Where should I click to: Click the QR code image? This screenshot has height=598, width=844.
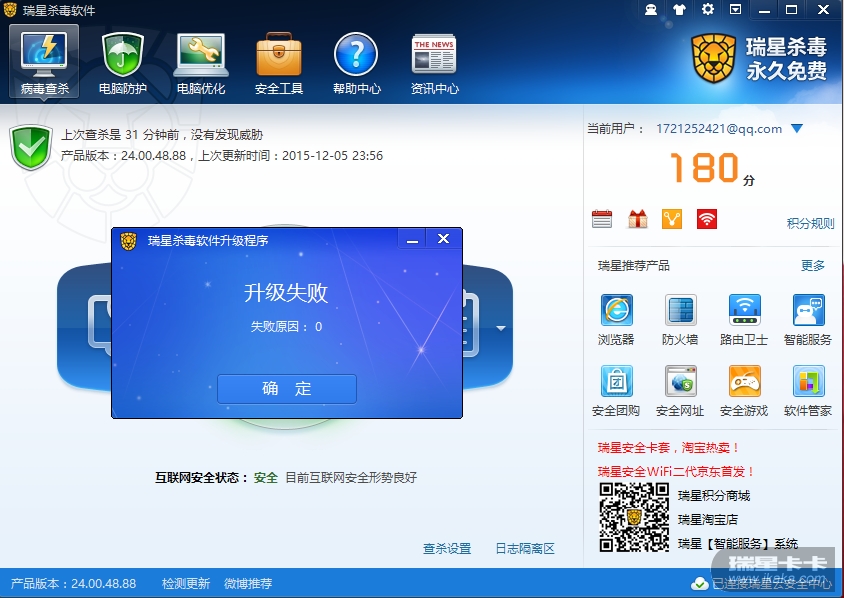634,517
